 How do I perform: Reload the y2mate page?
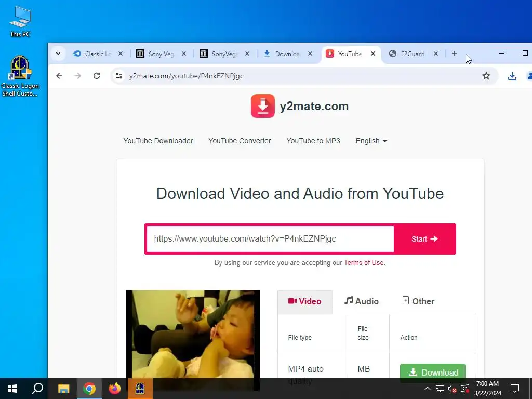97,76
